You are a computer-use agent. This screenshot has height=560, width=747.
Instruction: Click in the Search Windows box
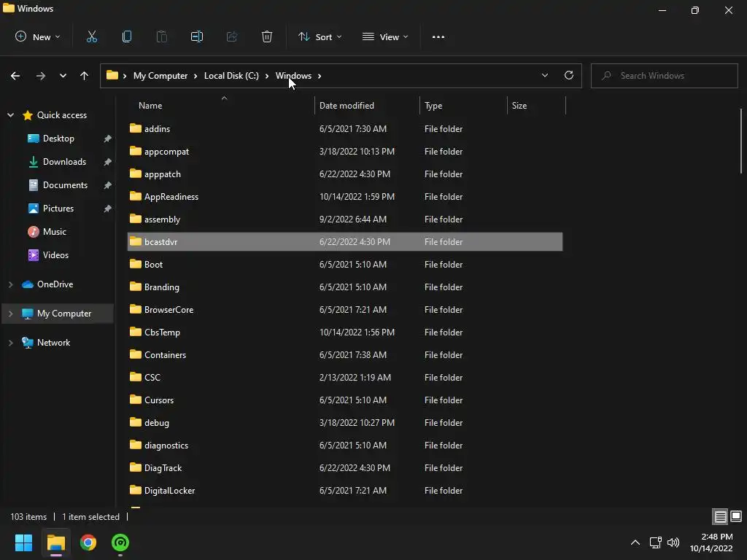click(x=664, y=76)
